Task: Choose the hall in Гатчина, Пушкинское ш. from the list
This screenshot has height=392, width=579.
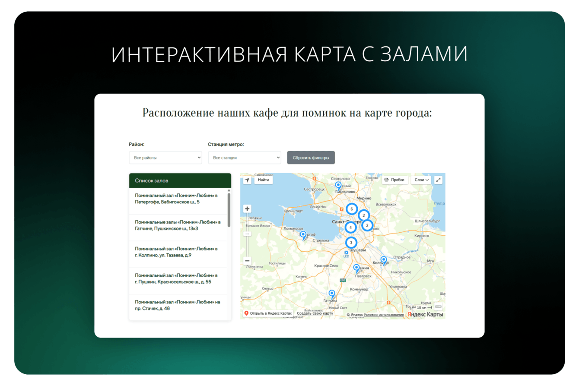Action: click(x=178, y=225)
